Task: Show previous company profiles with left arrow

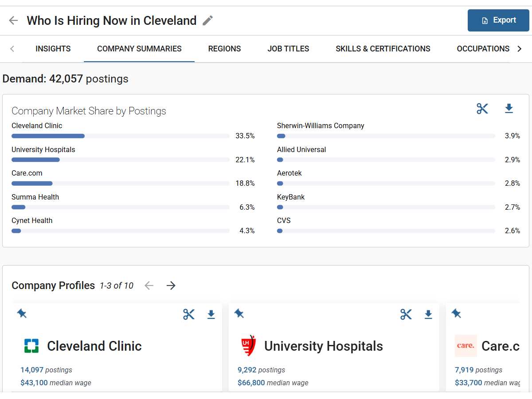Action: 149,286
